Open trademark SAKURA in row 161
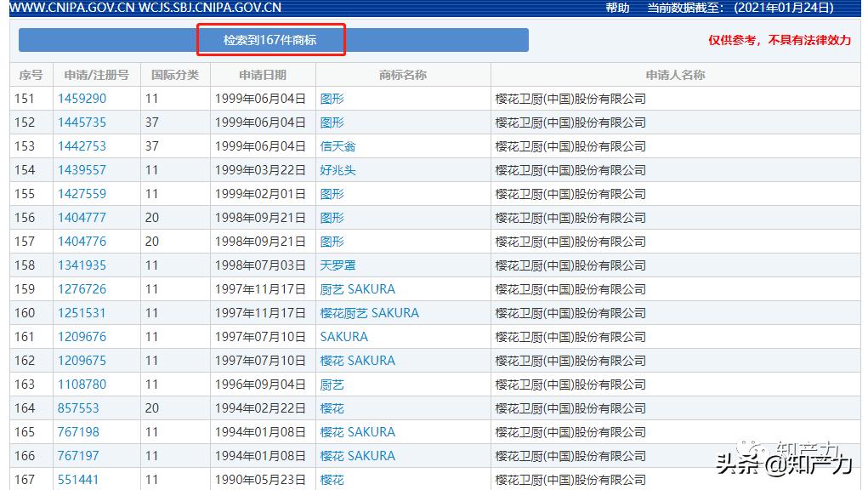The image size is (868, 490). pyautogui.click(x=343, y=337)
